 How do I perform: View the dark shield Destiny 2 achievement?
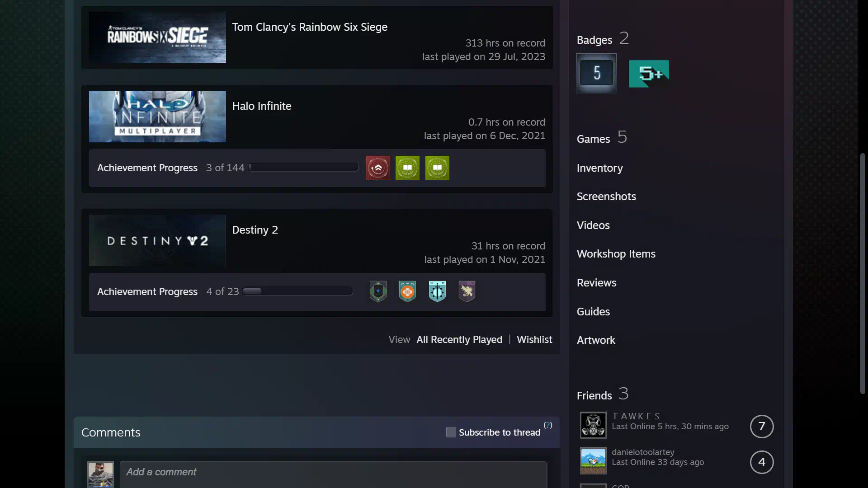[x=378, y=291]
